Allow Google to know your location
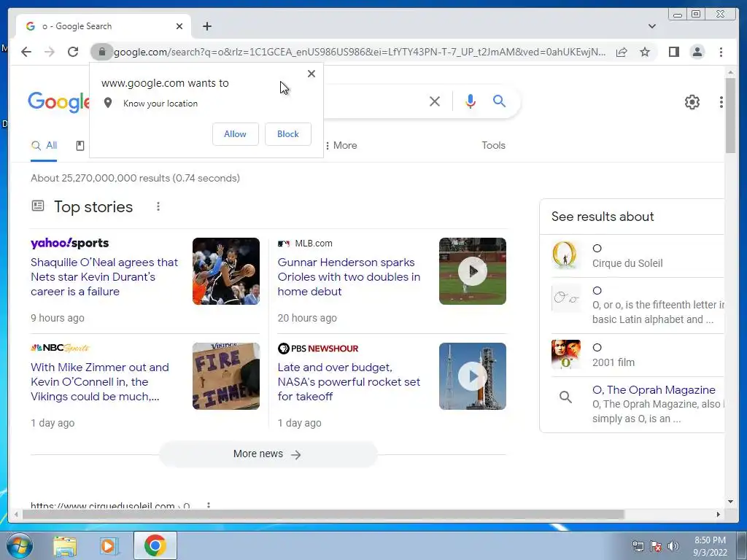 236,134
